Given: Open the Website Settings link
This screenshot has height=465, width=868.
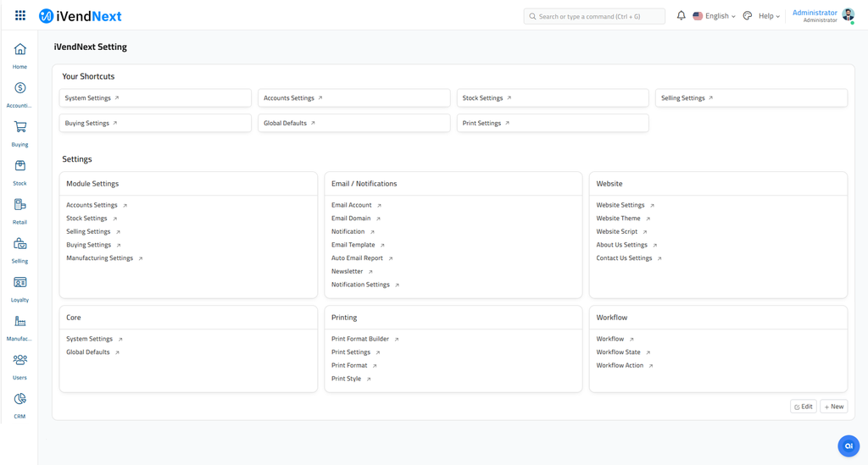Looking at the screenshot, I should click(620, 205).
